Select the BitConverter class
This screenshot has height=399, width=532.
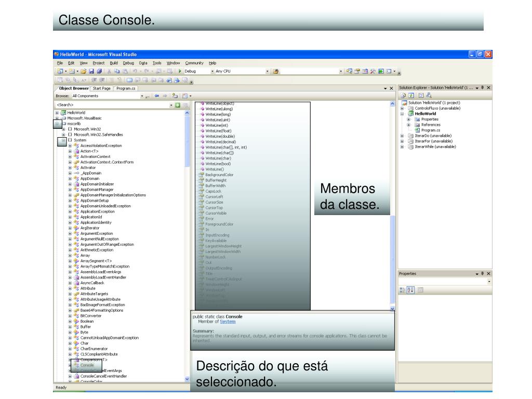point(90,316)
